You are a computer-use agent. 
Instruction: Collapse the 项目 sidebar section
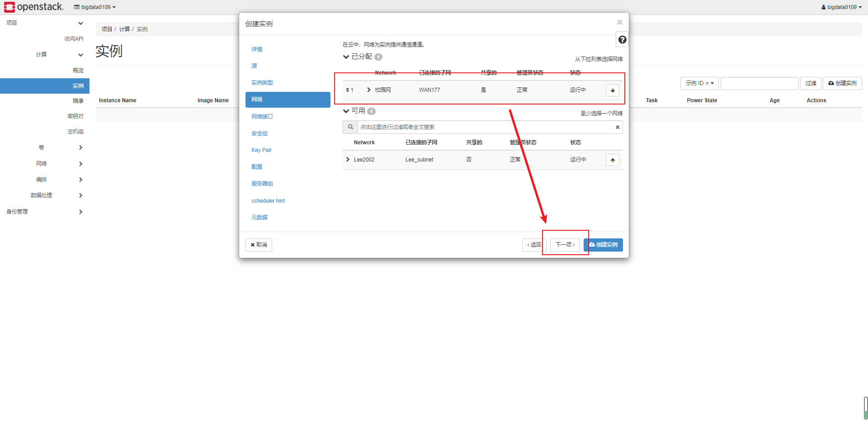80,23
